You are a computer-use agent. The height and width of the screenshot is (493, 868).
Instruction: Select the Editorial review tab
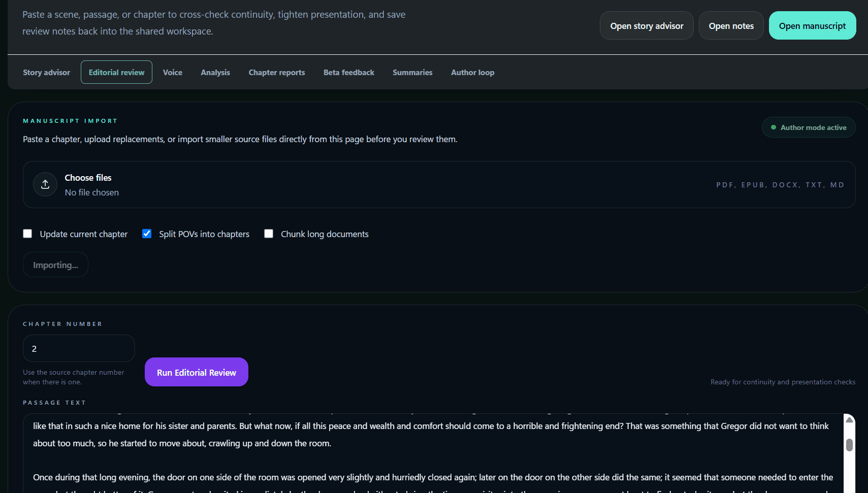point(116,72)
